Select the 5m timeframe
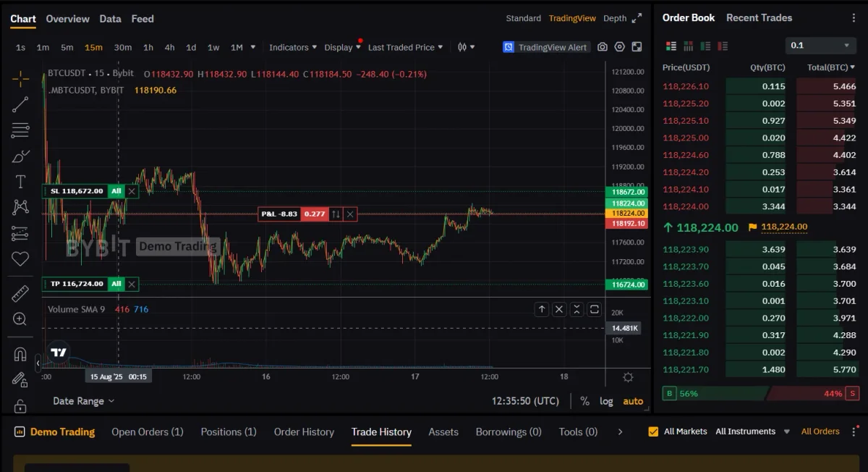Image resolution: width=868 pixels, height=472 pixels. [67, 47]
